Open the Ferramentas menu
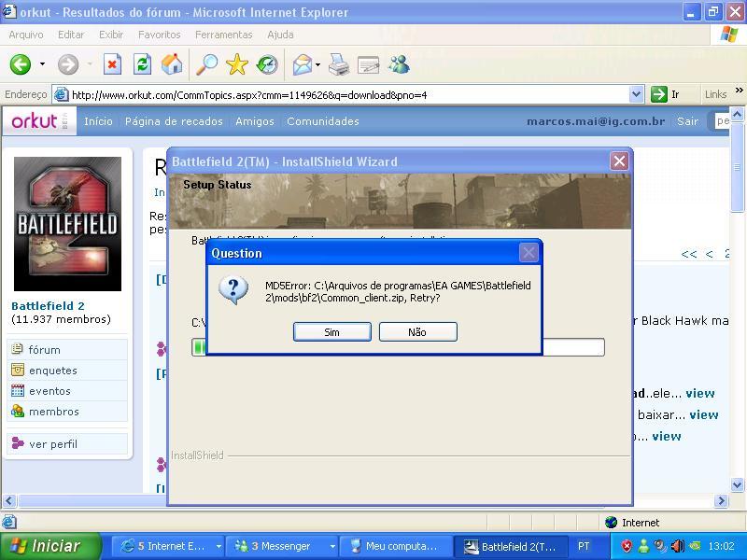The height and width of the screenshot is (560, 747). 223,35
